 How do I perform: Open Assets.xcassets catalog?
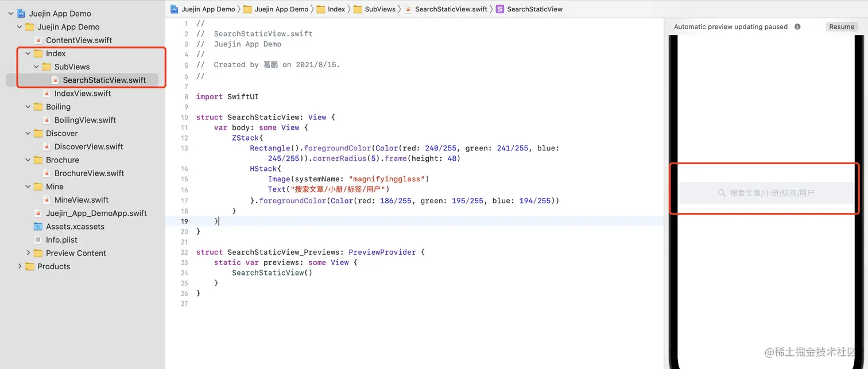(x=75, y=227)
